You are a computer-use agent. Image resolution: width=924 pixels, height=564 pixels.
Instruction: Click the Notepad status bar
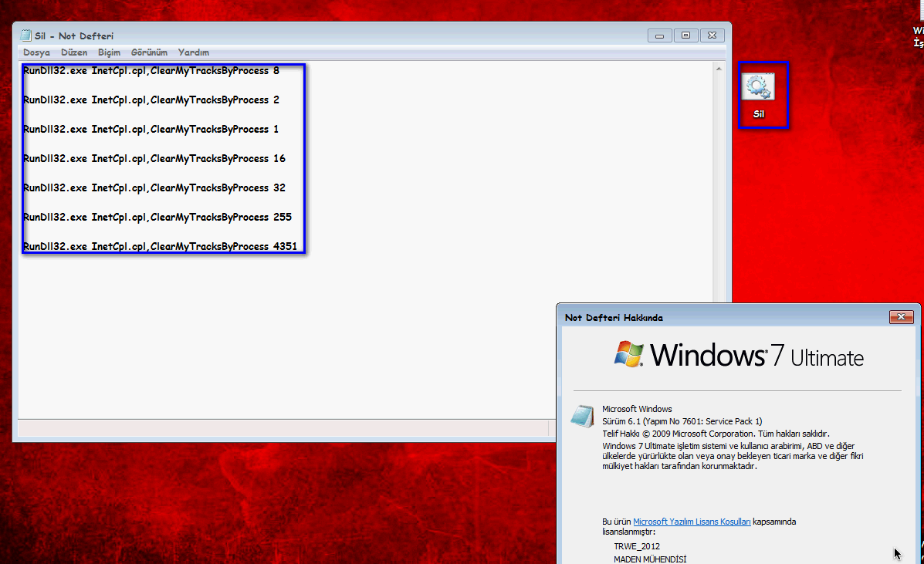pyautogui.click(x=286, y=428)
